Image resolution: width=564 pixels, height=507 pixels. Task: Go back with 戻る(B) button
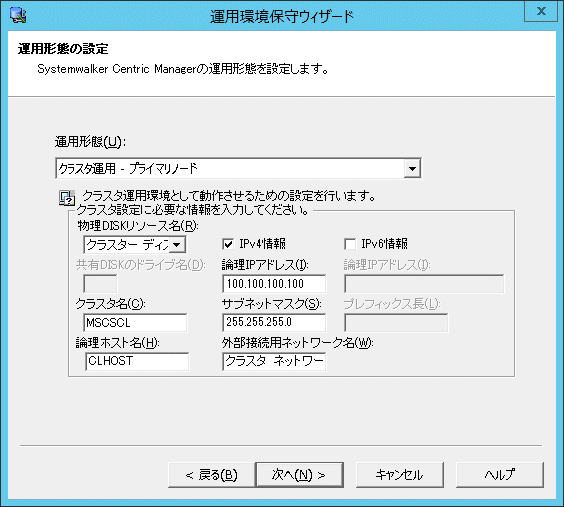click(212, 475)
